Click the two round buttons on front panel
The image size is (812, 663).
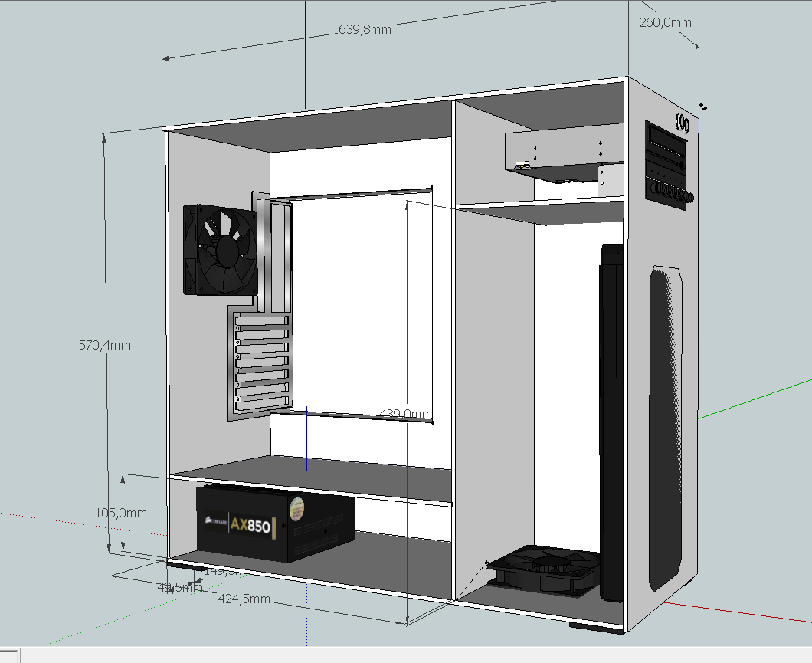pos(682,122)
